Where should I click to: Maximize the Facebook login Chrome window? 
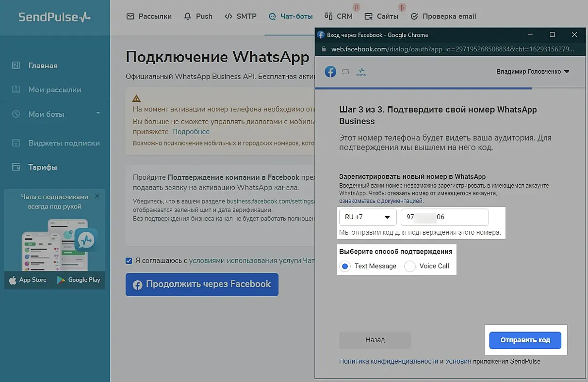(552, 35)
